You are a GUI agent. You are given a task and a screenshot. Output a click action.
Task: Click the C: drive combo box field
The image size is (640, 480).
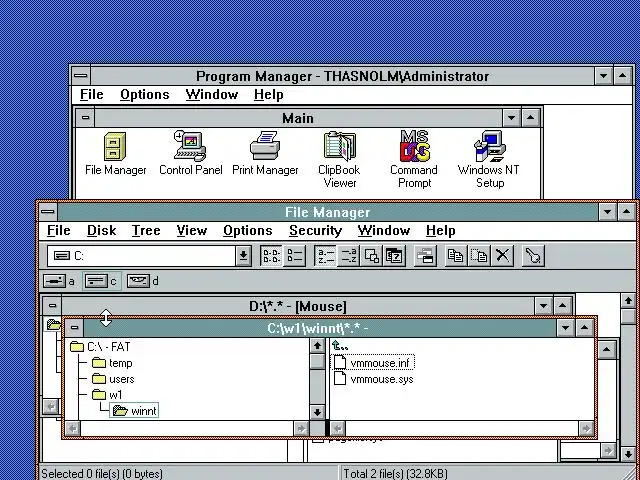(142, 256)
